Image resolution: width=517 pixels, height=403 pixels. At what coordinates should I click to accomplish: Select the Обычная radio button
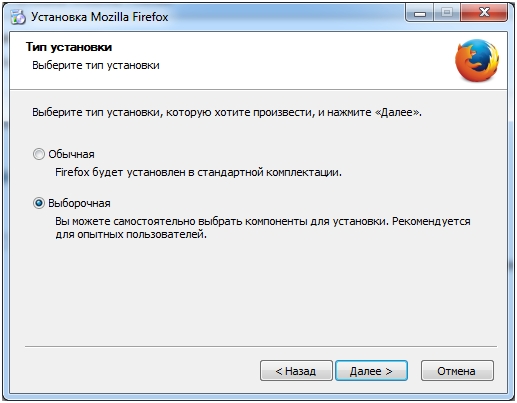point(39,154)
